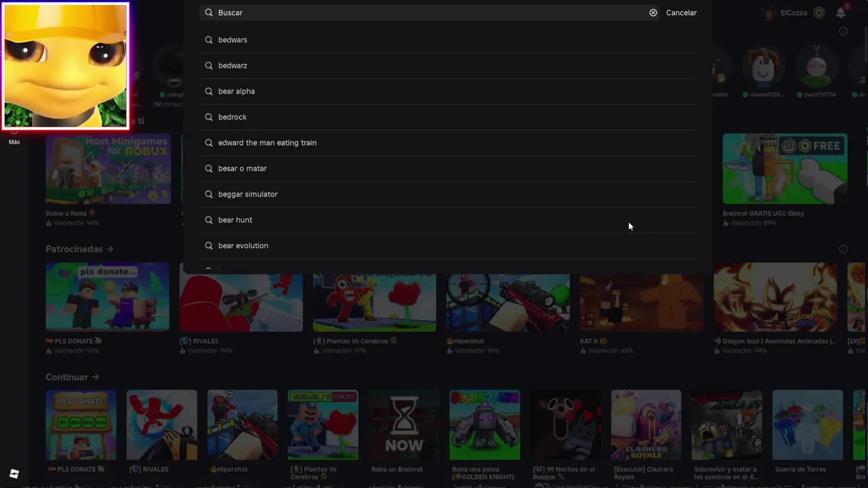The height and width of the screenshot is (488, 868).
Task: Click search icon next to bedwars
Action: tap(209, 40)
